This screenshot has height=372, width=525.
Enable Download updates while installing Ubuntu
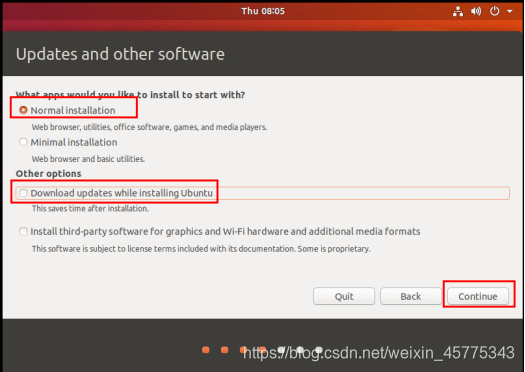[x=23, y=193]
